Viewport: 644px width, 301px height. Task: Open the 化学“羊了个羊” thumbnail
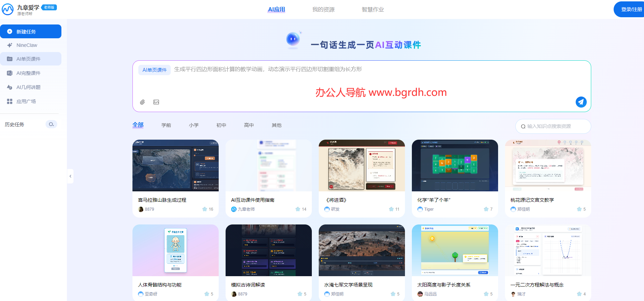pyautogui.click(x=455, y=165)
